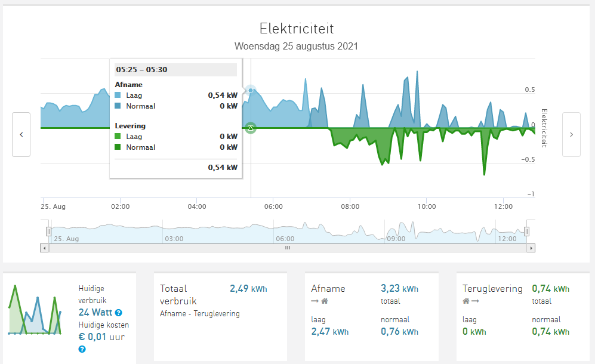The height and width of the screenshot is (364, 595).
Task: Click help icon below Huidige kosten
Action: pyautogui.click(x=82, y=349)
